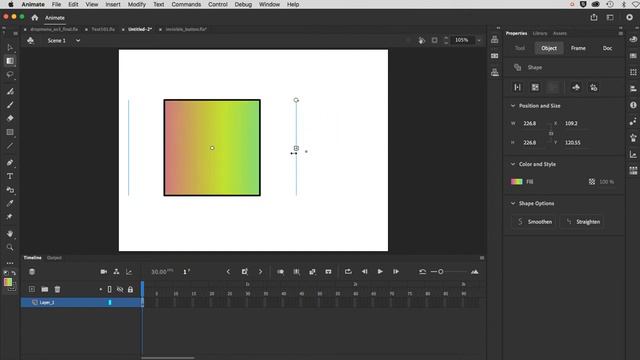Step back one frame in timeline
The image size is (640, 360).
364,271
